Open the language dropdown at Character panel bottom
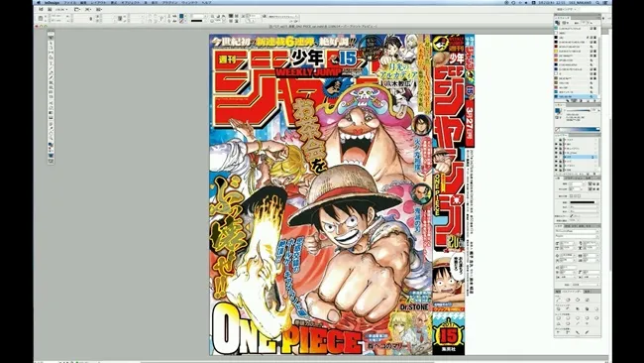 tap(587, 285)
